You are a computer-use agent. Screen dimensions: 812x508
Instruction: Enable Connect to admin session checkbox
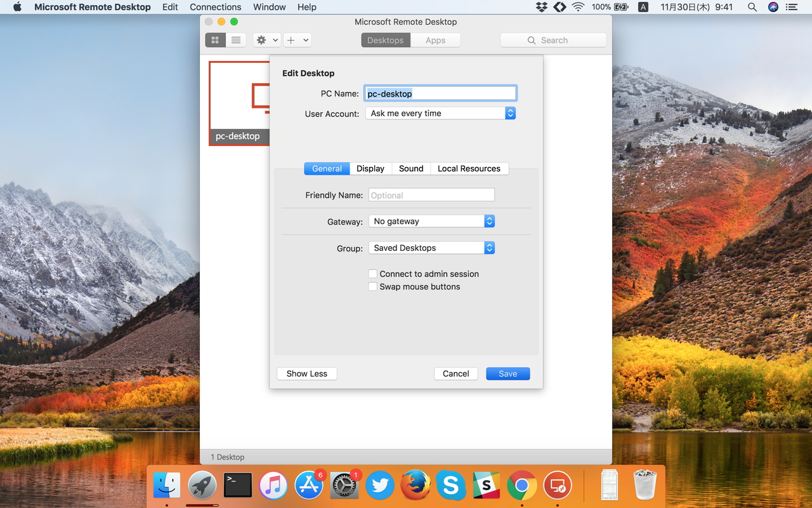click(x=373, y=274)
